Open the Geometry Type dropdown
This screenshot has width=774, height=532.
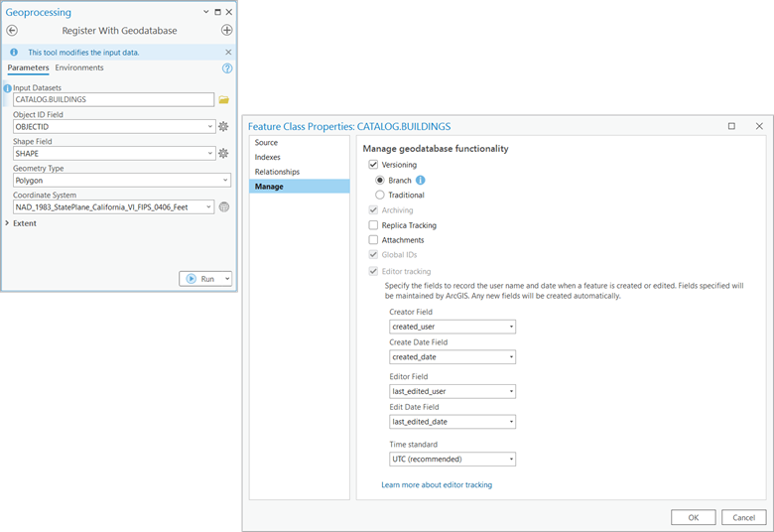(225, 181)
